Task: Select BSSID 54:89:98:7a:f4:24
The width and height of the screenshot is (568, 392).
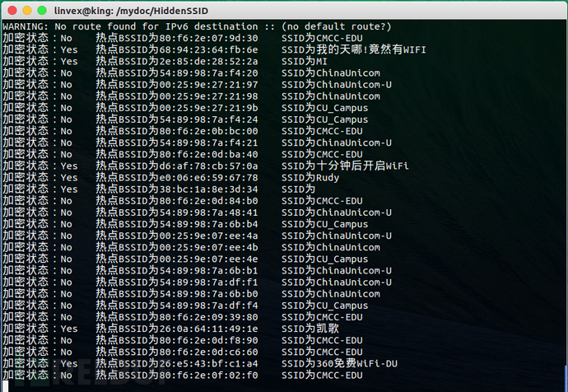Action: tap(208, 119)
